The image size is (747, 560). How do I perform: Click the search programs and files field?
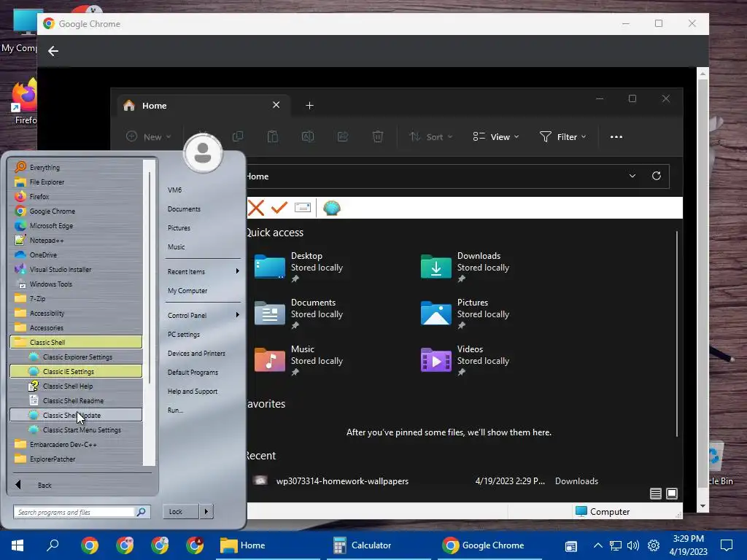coord(74,512)
